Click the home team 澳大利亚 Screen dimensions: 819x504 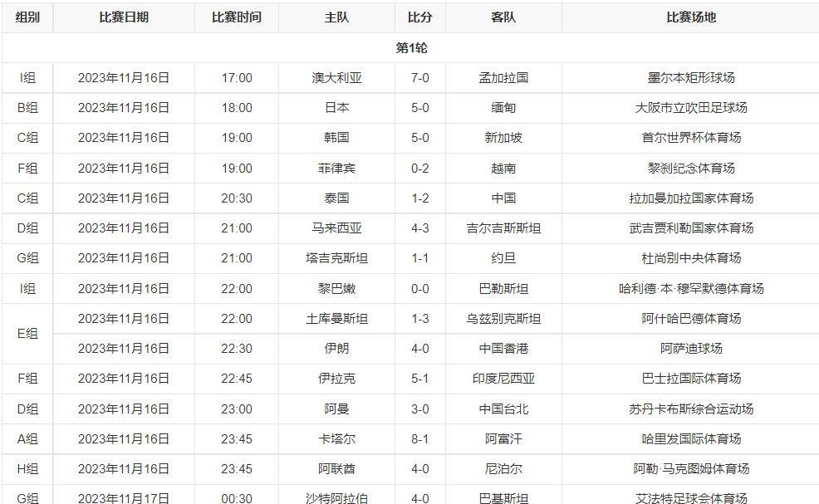pyautogui.click(x=335, y=77)
